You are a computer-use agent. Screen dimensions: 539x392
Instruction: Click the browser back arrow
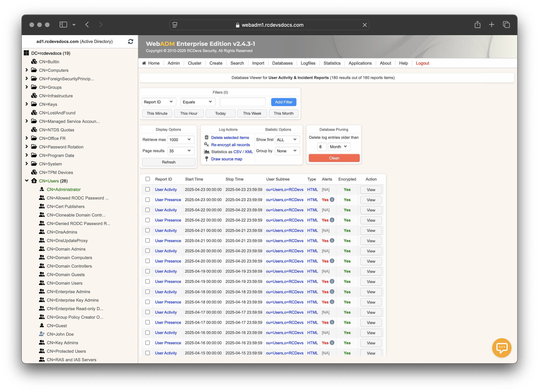(x=87, y=25)
